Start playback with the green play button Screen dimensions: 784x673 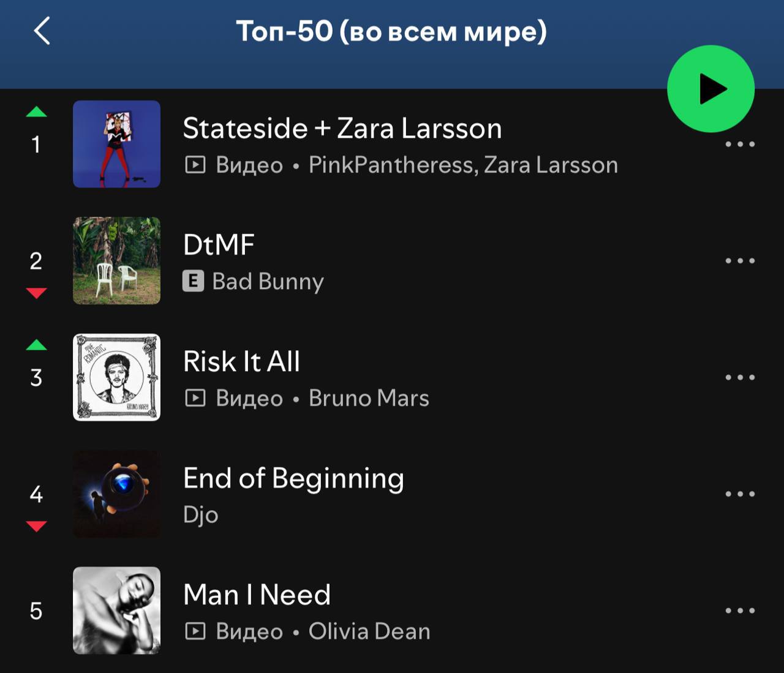(x=710, y=89)
